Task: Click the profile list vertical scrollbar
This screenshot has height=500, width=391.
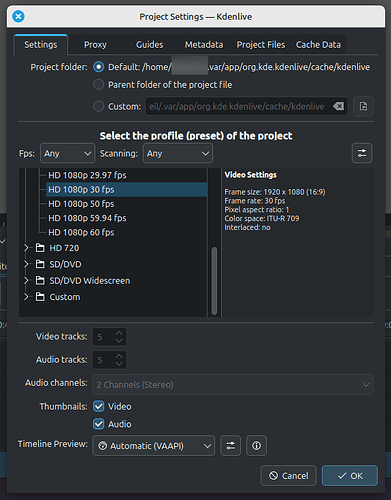Action: point(214,281)
